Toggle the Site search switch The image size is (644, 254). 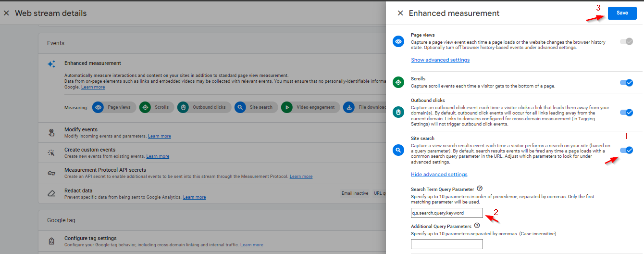626,150
